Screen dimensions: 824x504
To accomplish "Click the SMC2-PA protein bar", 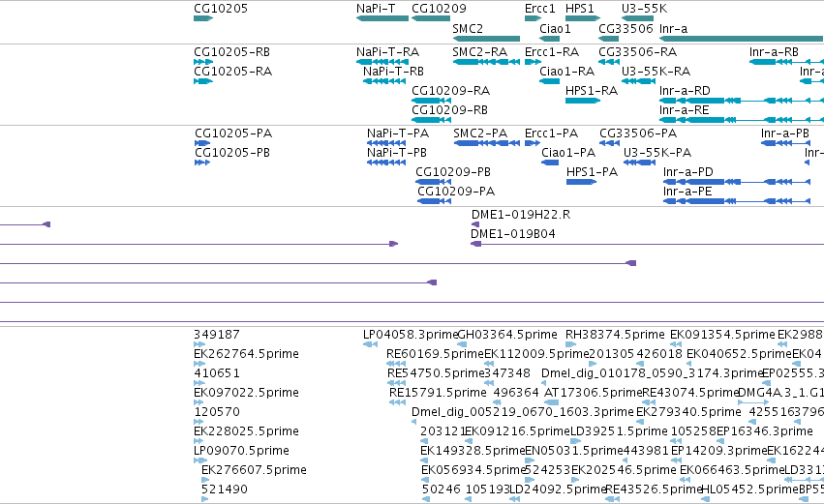I will (x=487, y=143).
